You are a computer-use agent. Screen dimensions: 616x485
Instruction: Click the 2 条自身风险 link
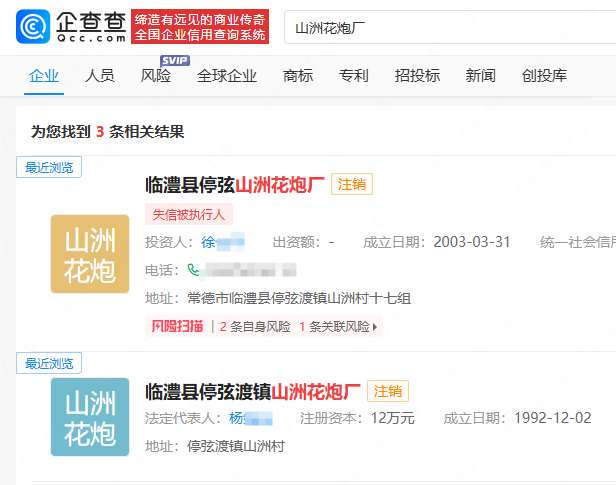pyautogui.click(x=255, y=326)
